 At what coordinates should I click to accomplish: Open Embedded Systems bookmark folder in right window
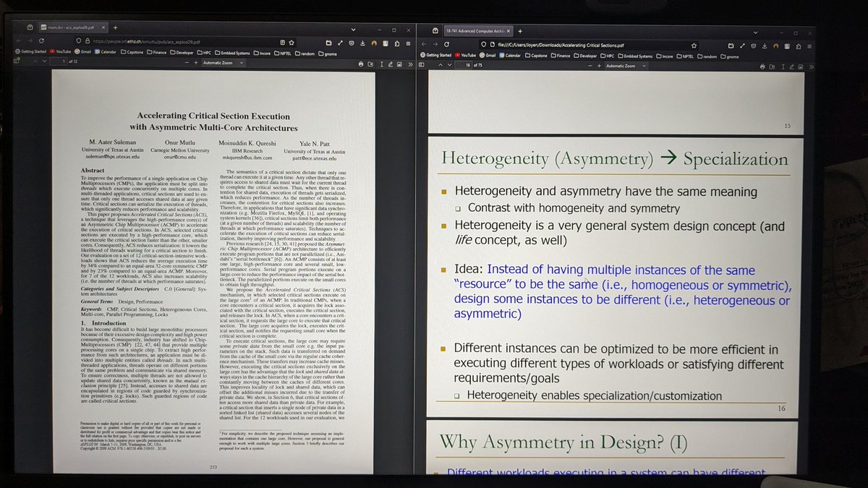pos(635,56)
